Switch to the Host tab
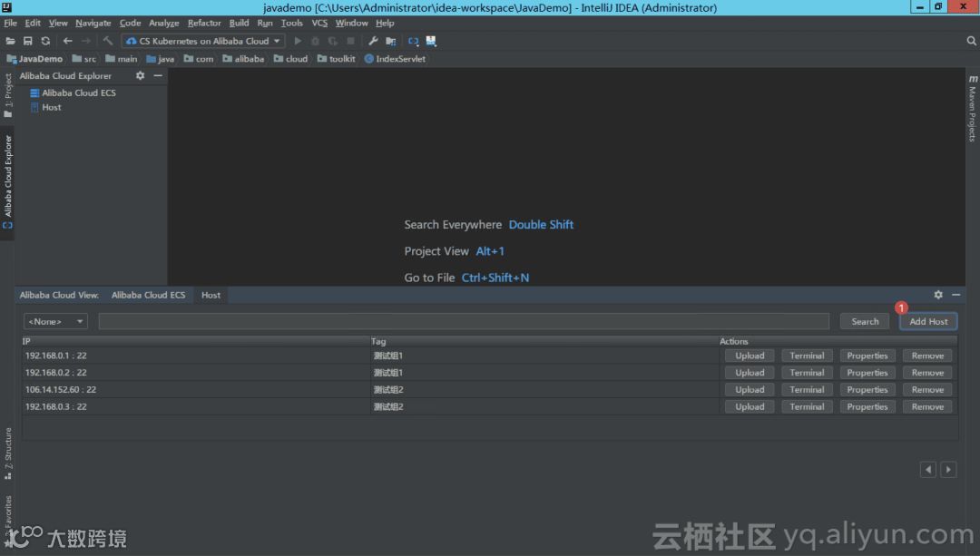980x556 pixels. tap(211, 295)
